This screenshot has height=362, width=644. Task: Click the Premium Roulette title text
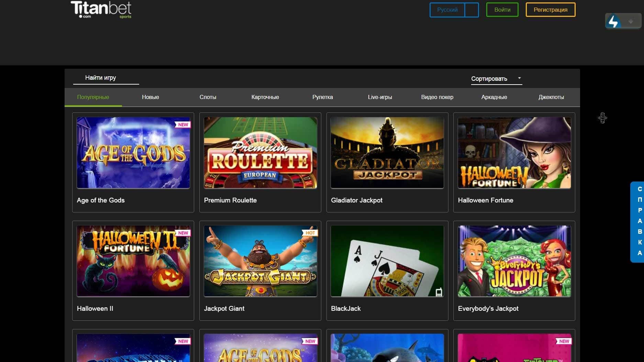point(230,200)
